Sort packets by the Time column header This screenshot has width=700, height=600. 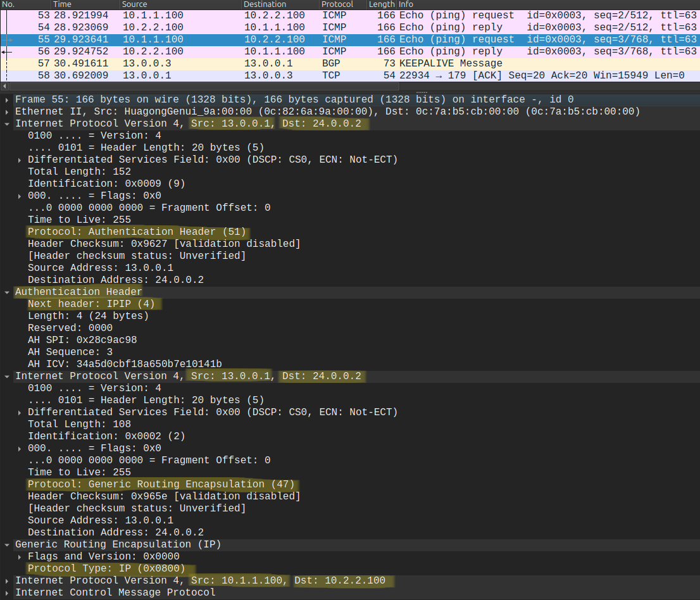click(x=85, y=4)
